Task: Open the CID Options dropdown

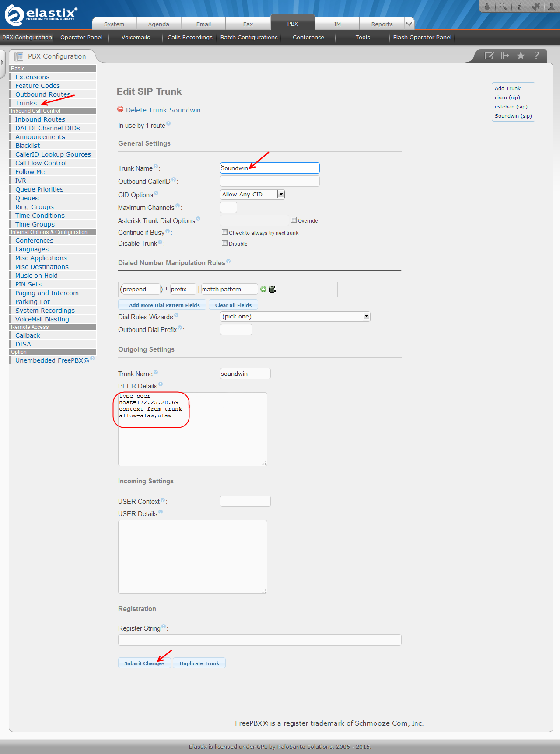Action: coord(253,194)
